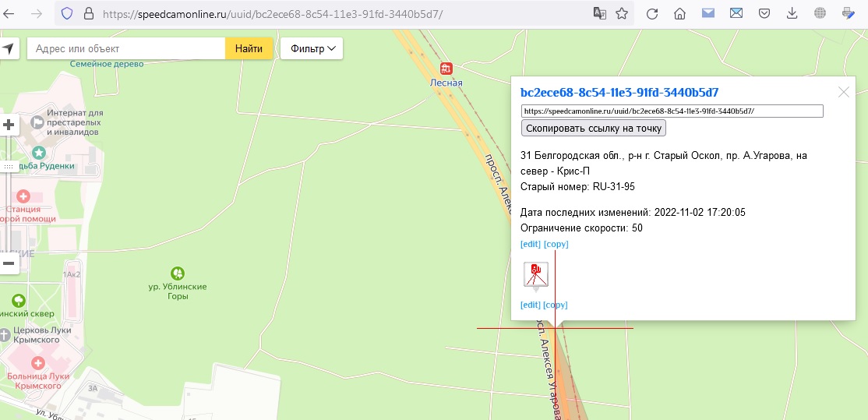Click the zoom slider handle on the map

click(x=9, y=167)
